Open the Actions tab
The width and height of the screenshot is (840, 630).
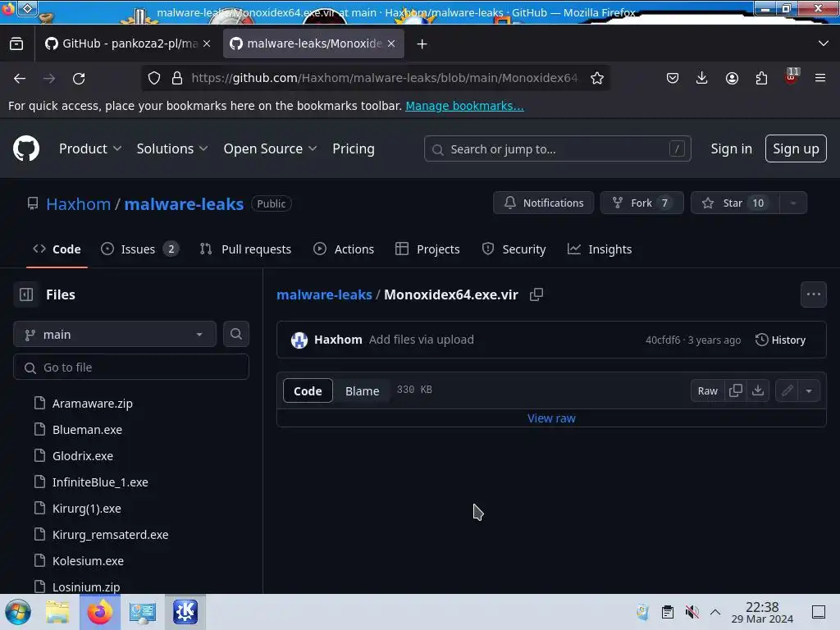[344, 249]
